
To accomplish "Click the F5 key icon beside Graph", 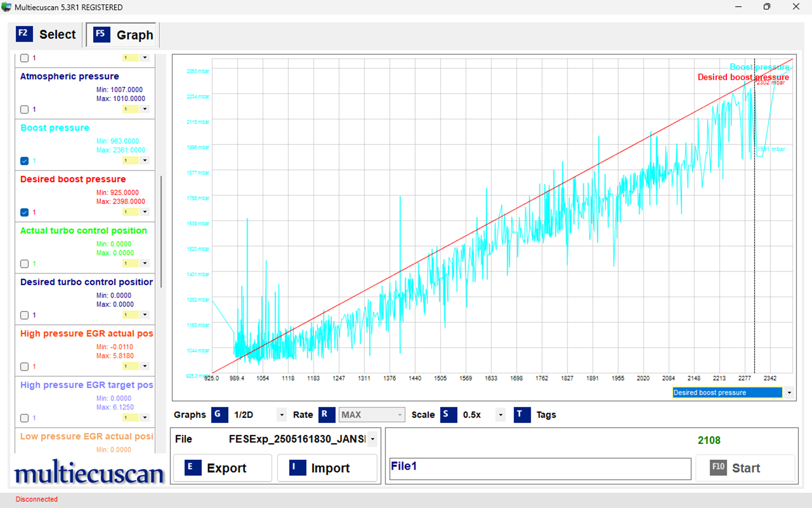I will coord(101,34).
